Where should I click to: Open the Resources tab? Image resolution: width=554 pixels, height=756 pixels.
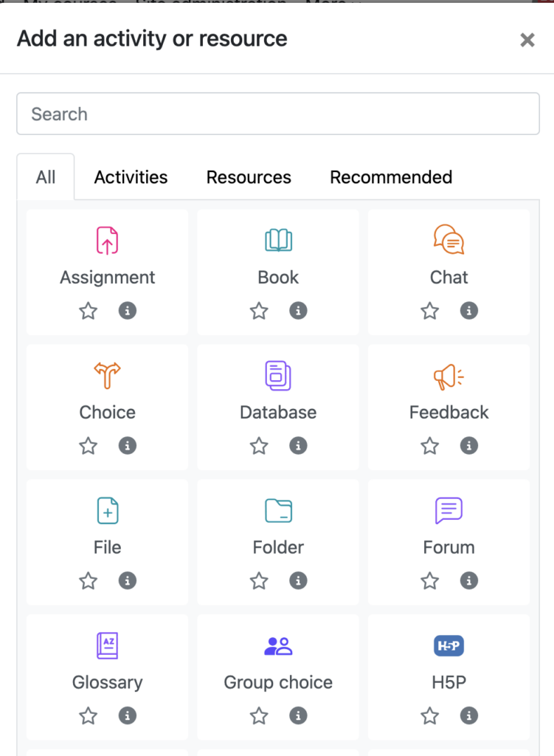[x=249, y=177]
